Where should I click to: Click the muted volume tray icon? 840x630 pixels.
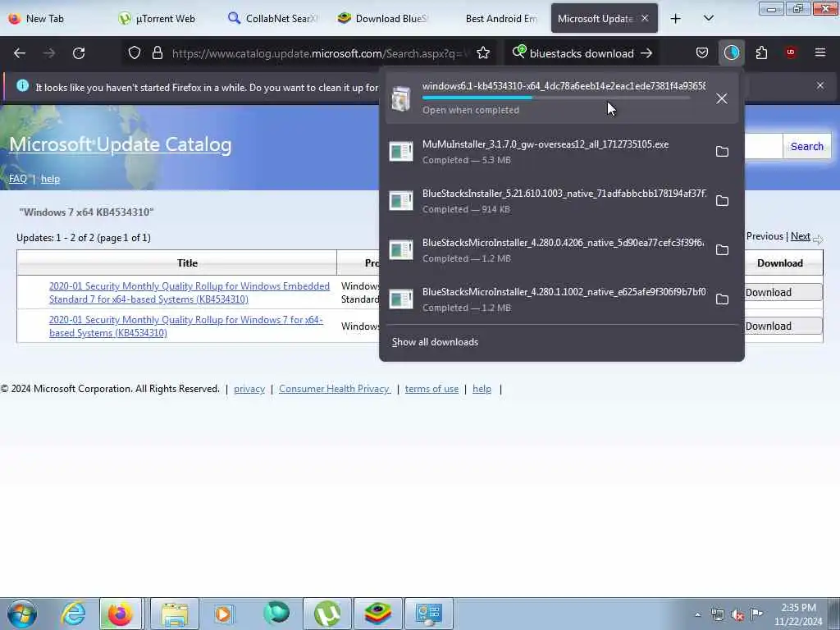[737, 614]
